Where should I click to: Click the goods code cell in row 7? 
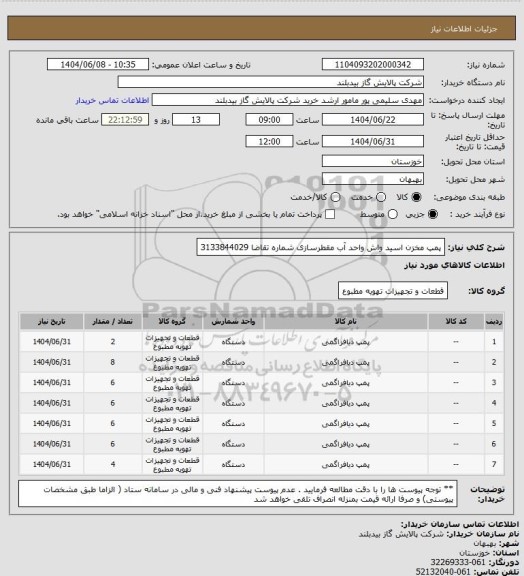point(456,464)
